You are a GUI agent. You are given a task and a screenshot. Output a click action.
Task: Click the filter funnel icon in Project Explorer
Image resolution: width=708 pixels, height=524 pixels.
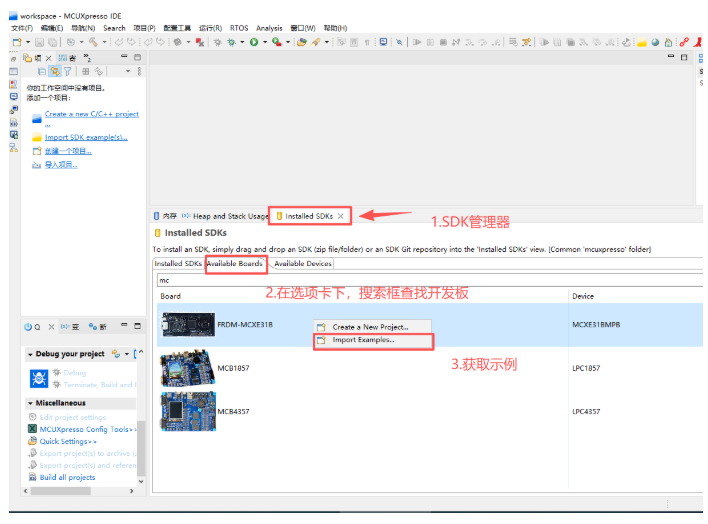click(67, 71)
